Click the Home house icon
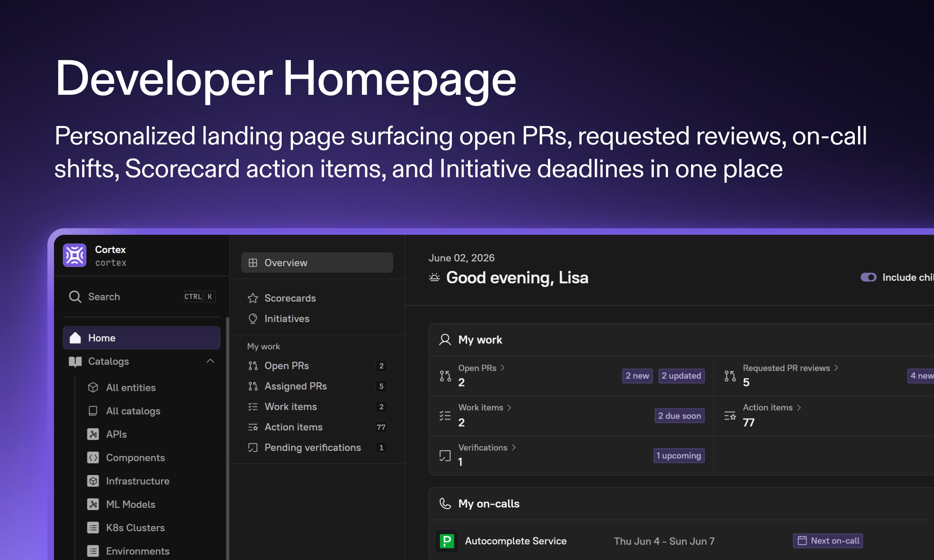Viewport: 934px width, 560px height. click(75, 338)
